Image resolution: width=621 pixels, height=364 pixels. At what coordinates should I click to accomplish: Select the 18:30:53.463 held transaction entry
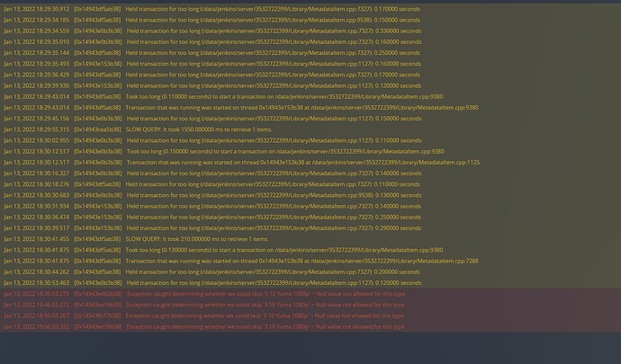coord(310,283)
